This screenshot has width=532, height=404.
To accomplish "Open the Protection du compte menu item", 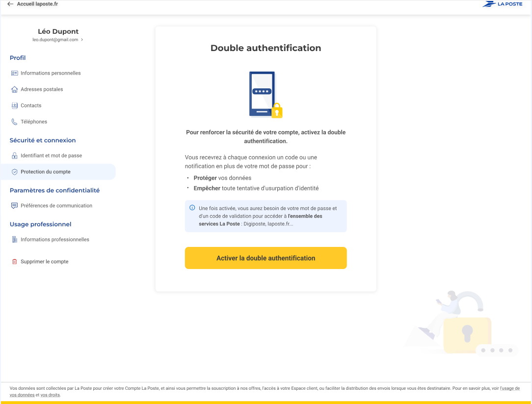I will click(x=46, y=172).
